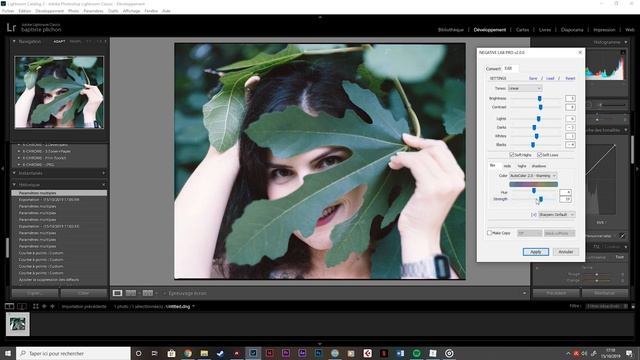Viewport: 640px width, 360px height.
Task: Select the highs color balance tab
Action: pos(522,166)
